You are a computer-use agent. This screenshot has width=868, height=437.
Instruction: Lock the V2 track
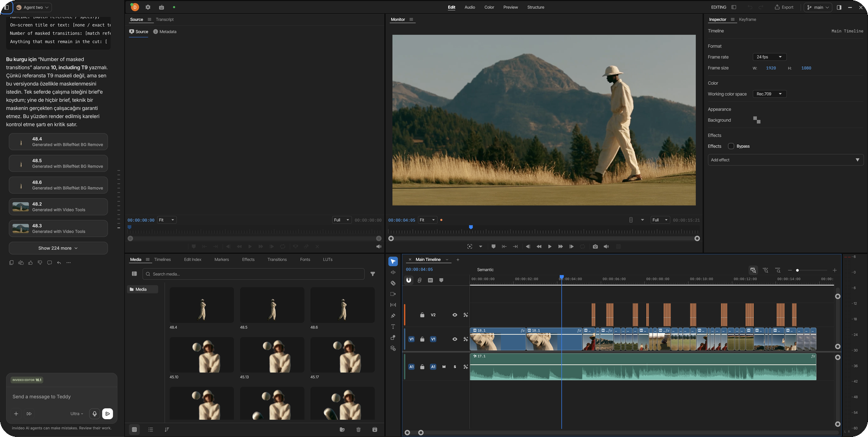[422, 315]
